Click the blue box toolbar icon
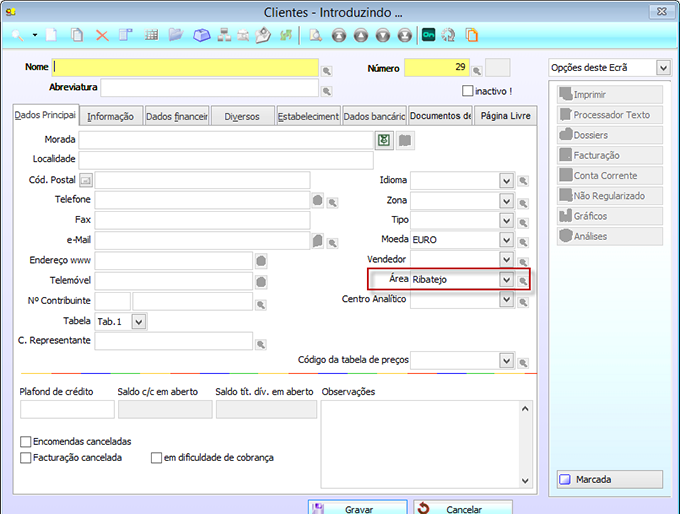This screenshot has width=680, height=514. (x=201, y=35)
